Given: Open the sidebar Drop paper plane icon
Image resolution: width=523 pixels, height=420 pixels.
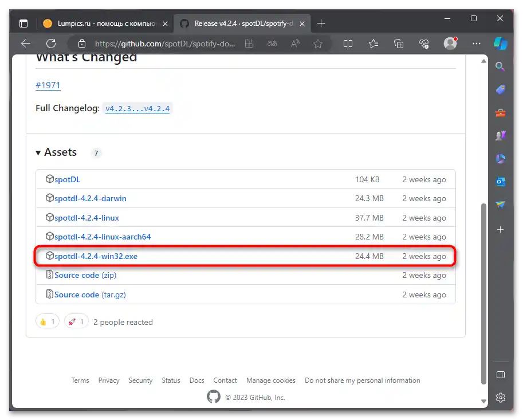Looking at the screenshot, I should click(500, 205).
